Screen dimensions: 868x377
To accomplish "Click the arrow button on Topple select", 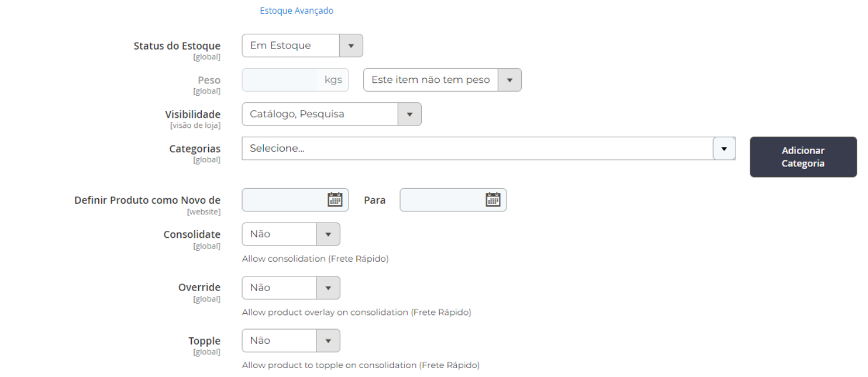I will (328, 341).
